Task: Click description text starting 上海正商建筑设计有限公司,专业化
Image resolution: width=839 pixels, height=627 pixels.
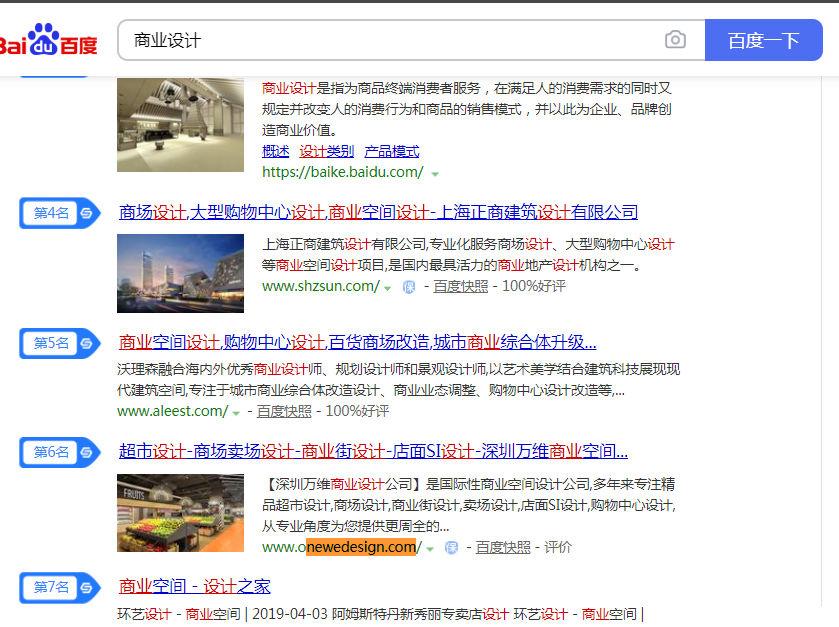Action: [x=468, y=255]
